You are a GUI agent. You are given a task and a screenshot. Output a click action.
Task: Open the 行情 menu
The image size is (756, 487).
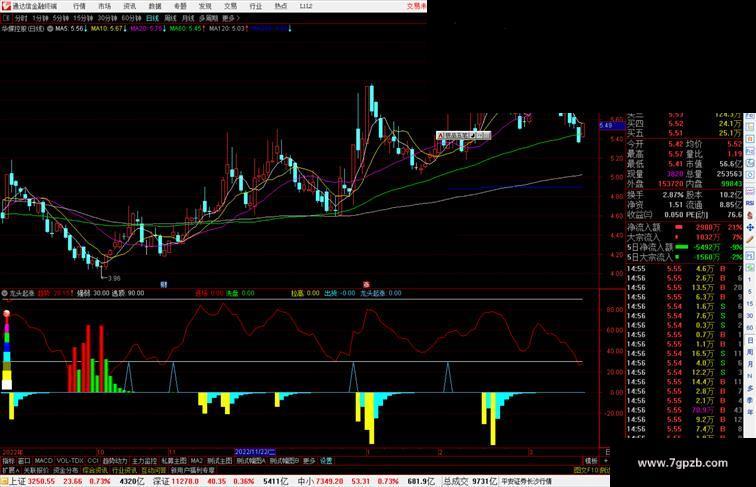tap(79, 6)
